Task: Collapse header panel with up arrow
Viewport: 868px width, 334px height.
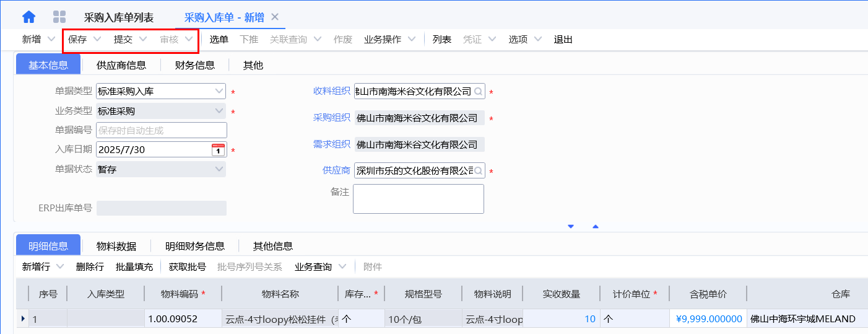Action: pyautogui.click(x=596, y=227)
